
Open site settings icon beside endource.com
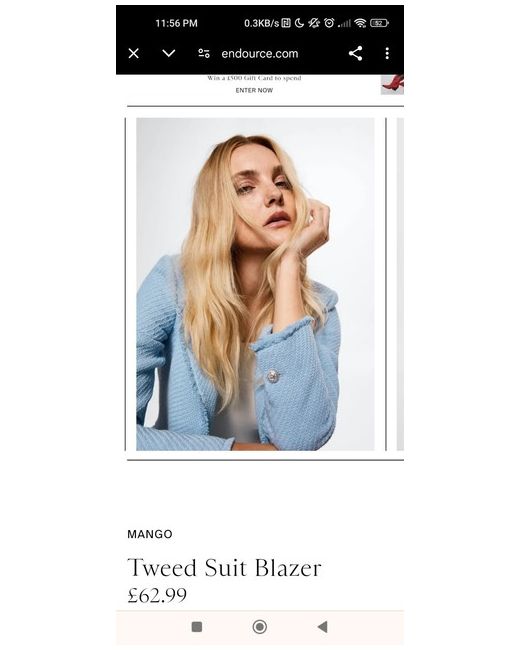pyautogui.click(x=204, y=53)
